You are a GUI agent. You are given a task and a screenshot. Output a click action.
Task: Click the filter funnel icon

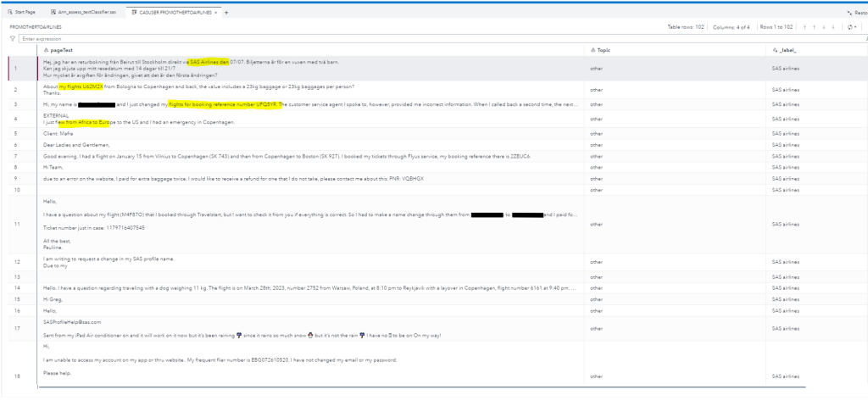[x=12, y=39]
